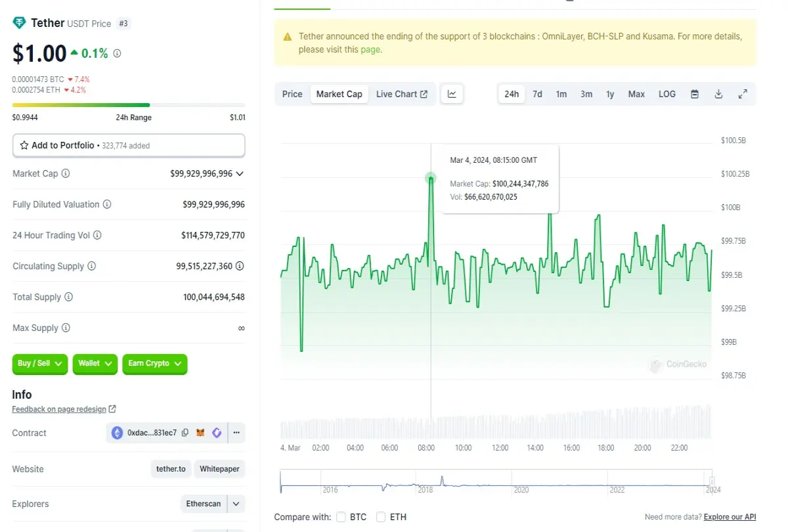
Task: Click Add to Portfolio button
Action: [x=129, y=145]
